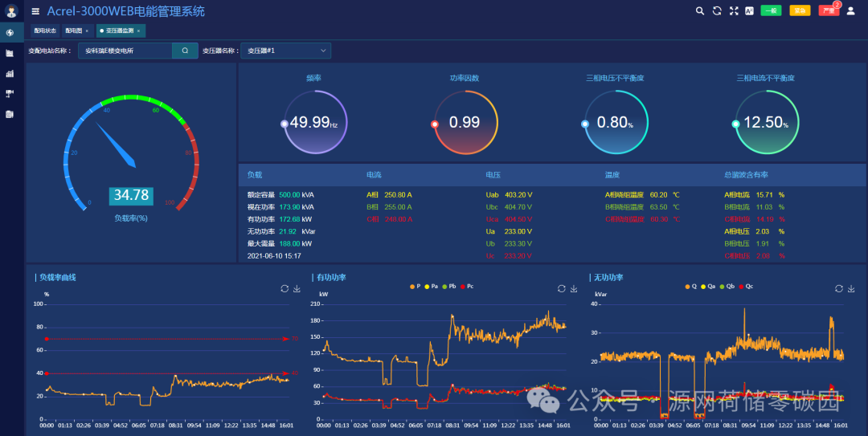Open the user avatar at sidebar top

point(11,10)
